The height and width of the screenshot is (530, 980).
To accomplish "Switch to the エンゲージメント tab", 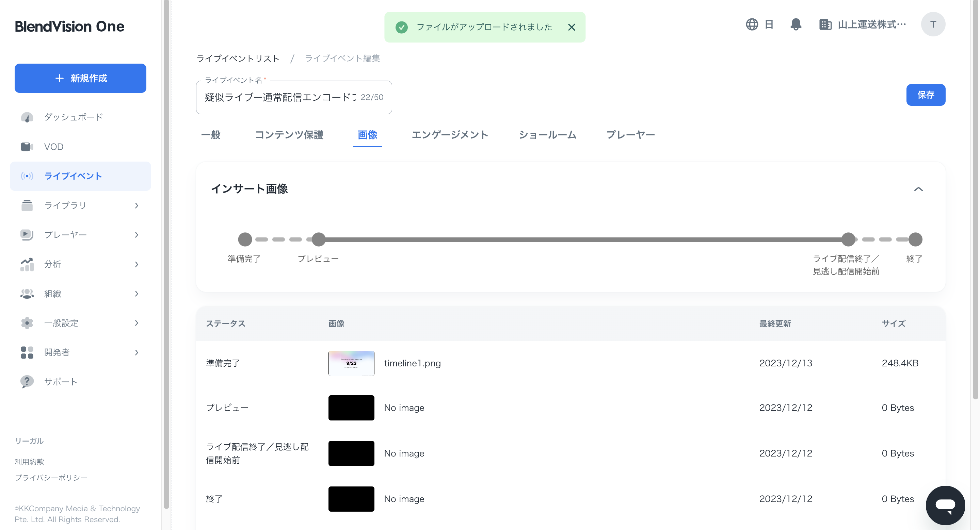I will pos(450,135).
